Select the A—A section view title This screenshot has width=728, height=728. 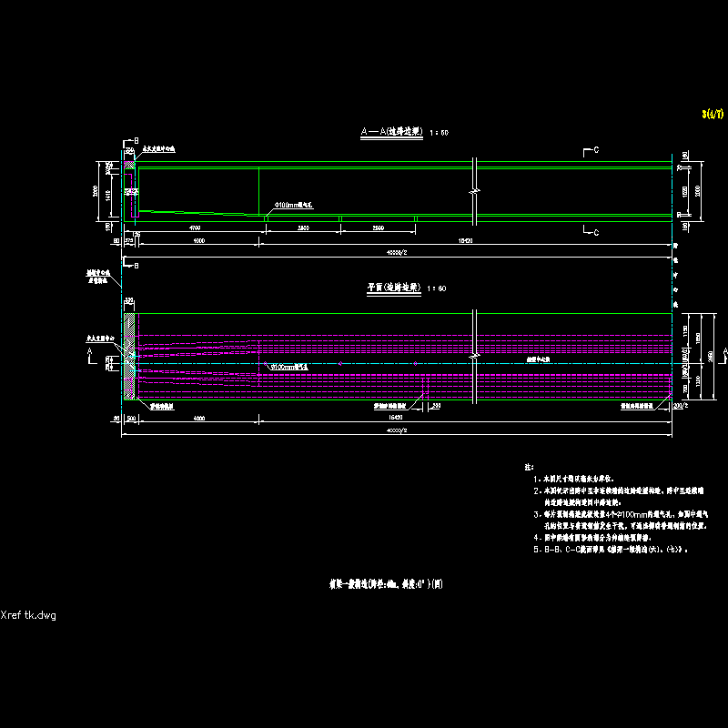(x=392, y=132)
